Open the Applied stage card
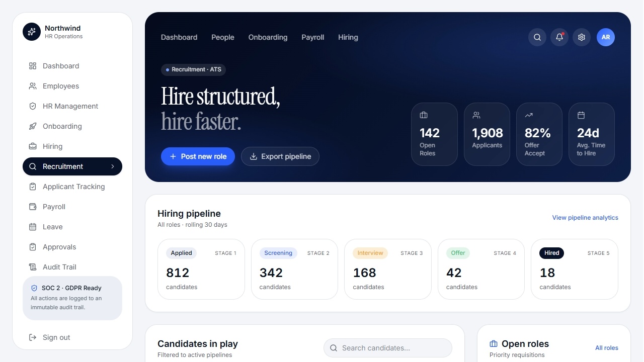644x362 pixels. (x=201, y=269)
